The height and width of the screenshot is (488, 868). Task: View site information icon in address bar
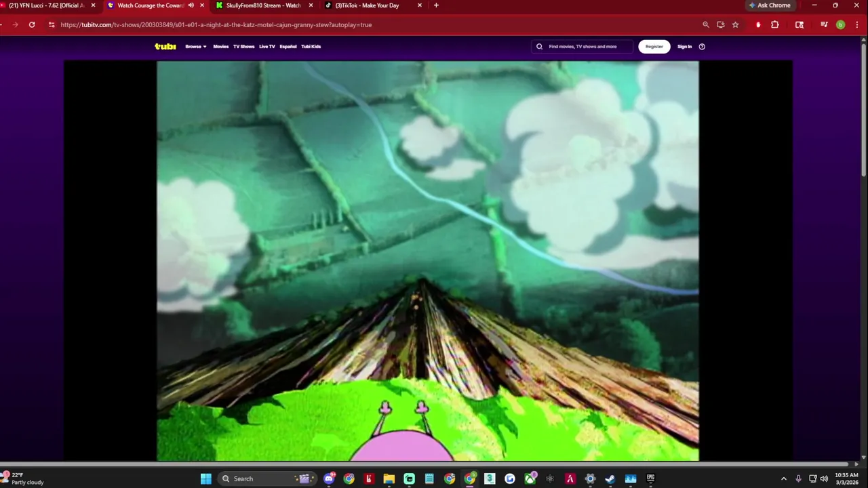51,24
